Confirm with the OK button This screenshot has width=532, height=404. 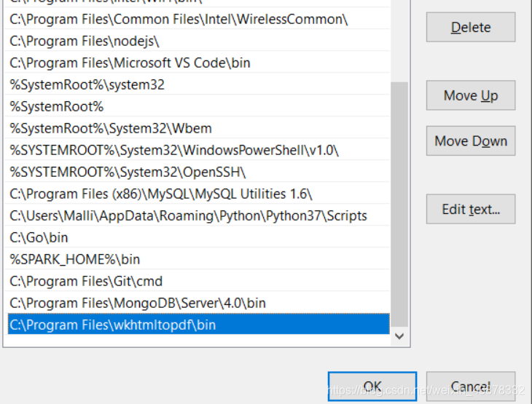pos(372,387)
